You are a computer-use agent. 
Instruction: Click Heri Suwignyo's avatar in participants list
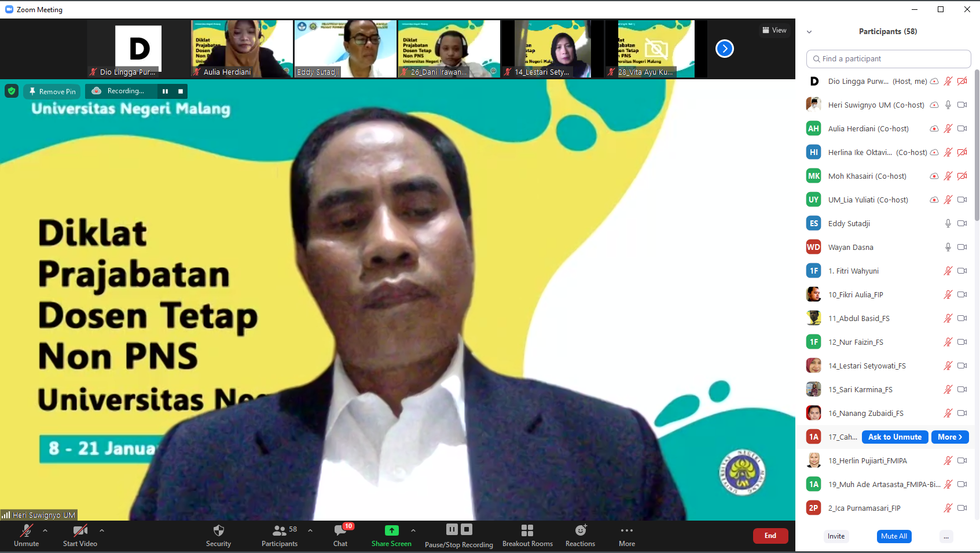click(x=814, y=105)
